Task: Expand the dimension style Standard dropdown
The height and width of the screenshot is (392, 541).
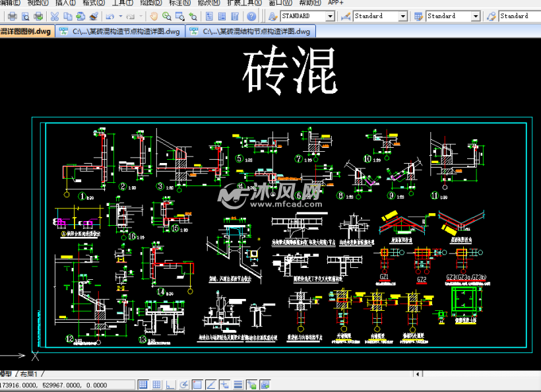Action: coord(403,16)
